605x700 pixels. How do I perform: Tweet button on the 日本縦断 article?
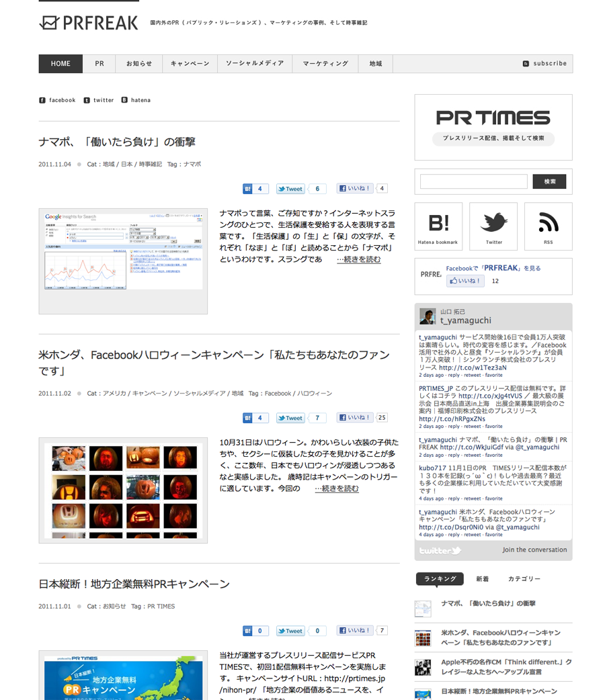[x=290, y=631]
